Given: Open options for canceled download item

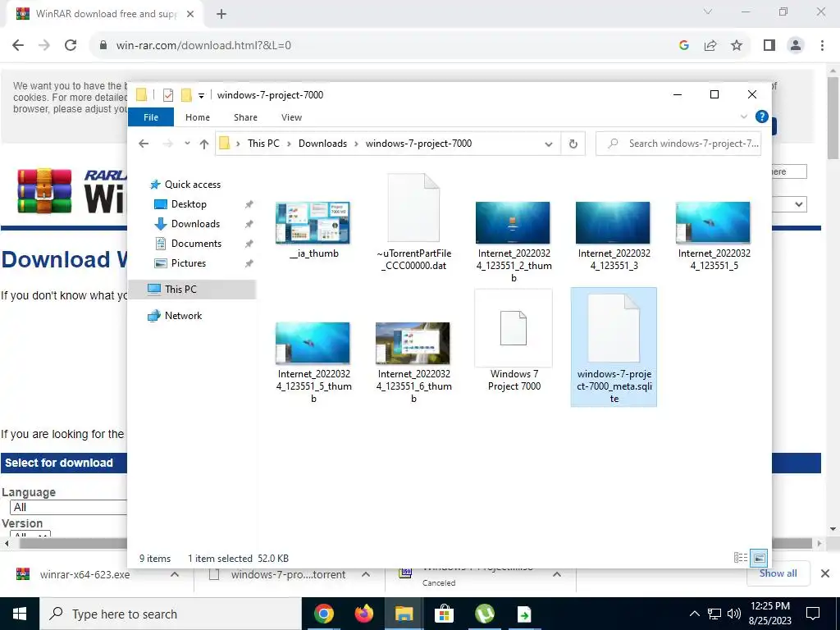Looking at the screenshot, I should [557, 574].
